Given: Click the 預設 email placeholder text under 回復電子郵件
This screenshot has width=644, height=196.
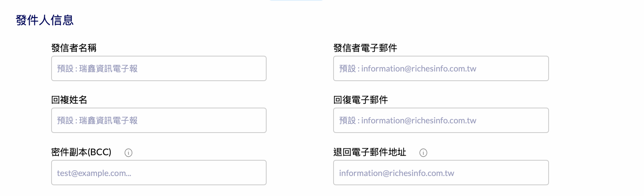Looking at the screenshot, I should point(408,121).
